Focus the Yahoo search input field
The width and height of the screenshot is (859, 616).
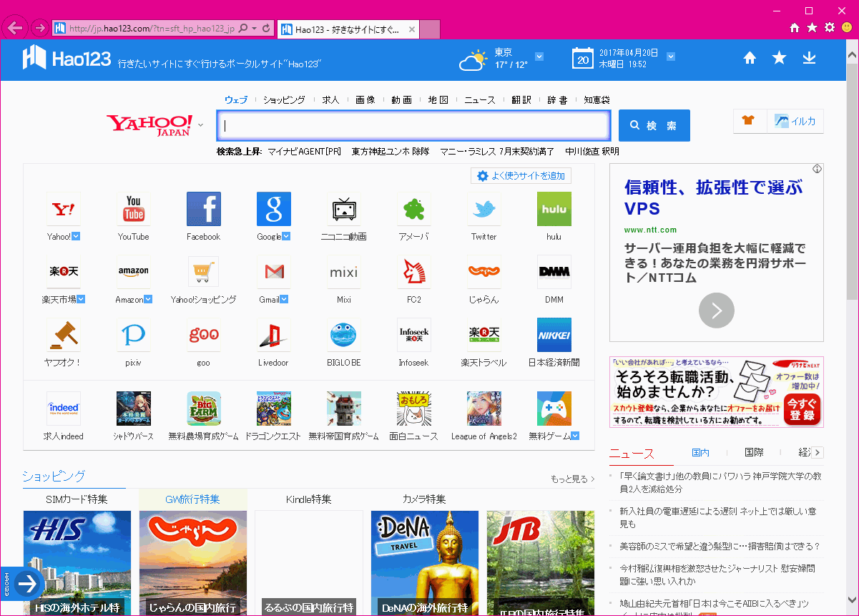(414, 126)
